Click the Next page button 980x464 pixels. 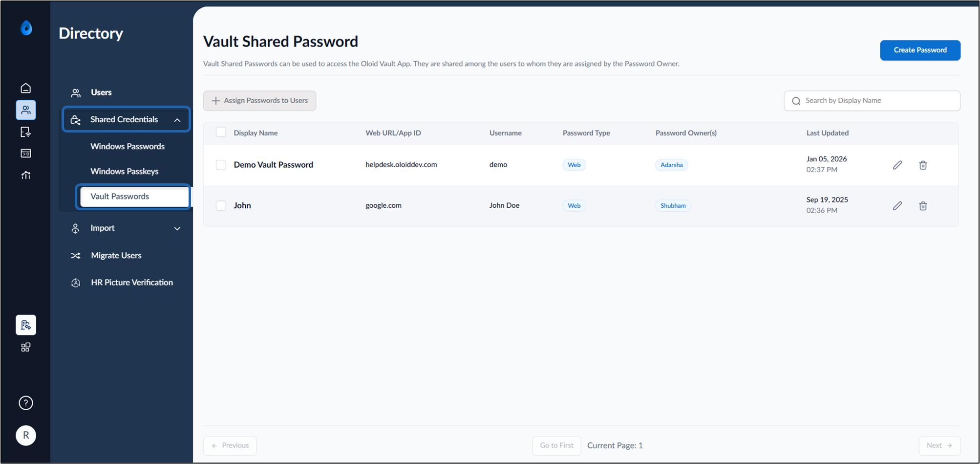pyautogui.click(x=939, y=445)
